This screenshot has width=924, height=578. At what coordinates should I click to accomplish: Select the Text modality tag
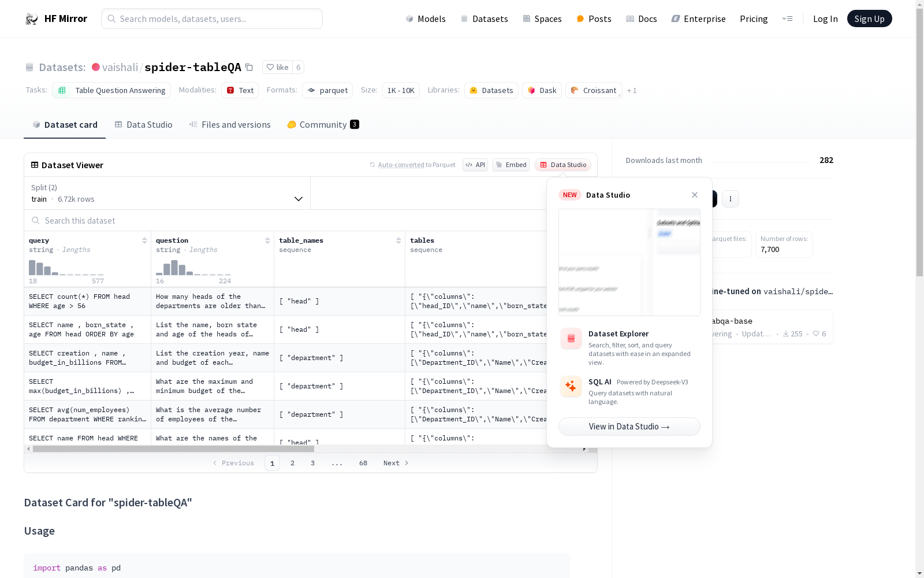pyautogui.click(x=240, y=90)
